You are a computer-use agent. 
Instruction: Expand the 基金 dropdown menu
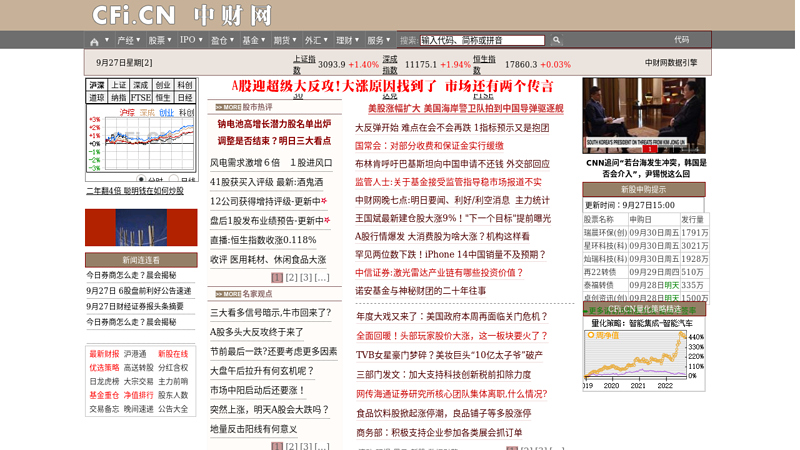pyautogui.click(x=254, y=40)
